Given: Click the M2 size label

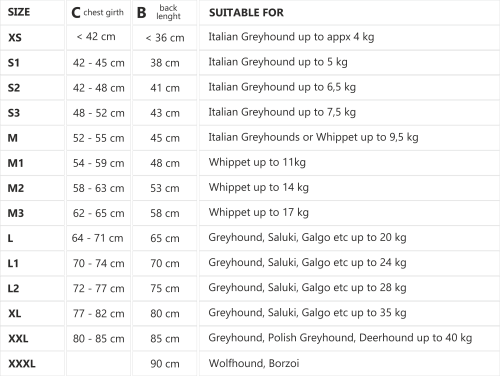Looking at the screenshot, I should [x=16, y=188].
